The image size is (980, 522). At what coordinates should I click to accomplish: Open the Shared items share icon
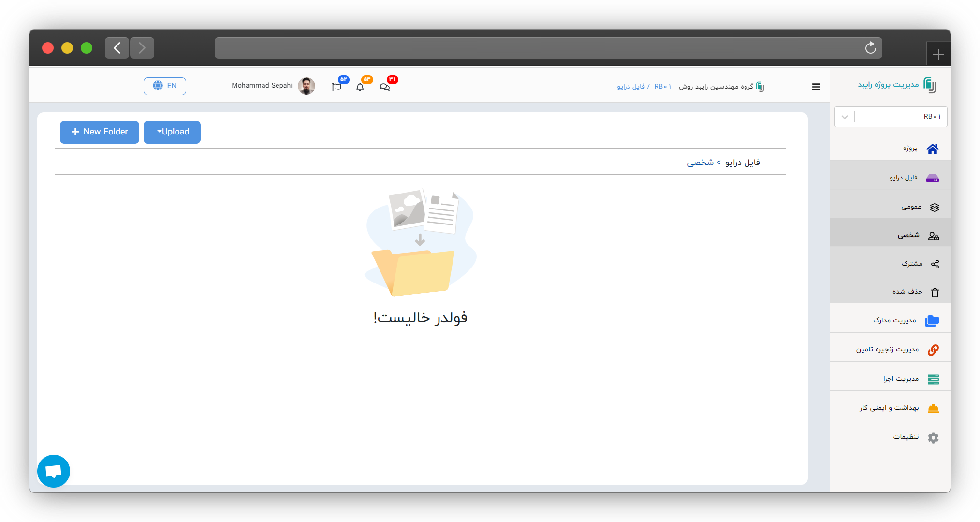[935, 264]
